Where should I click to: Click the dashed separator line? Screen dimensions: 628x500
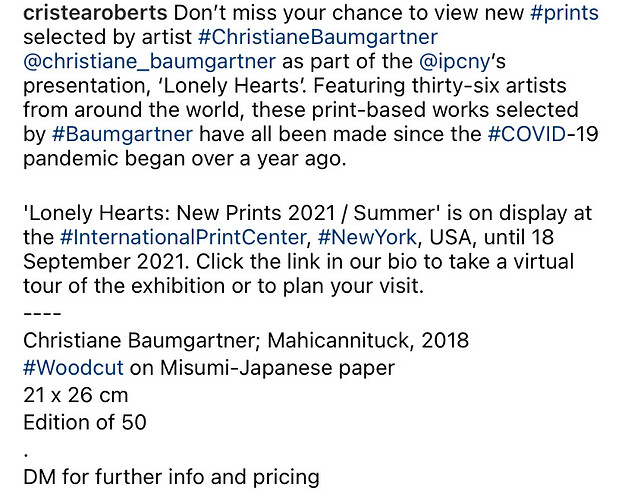tap(42, 313)
